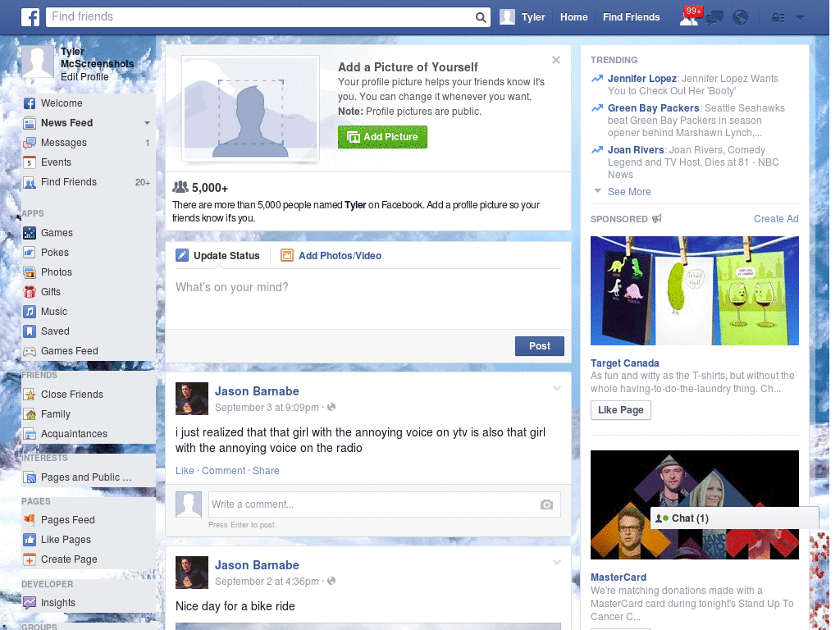Click the Facebook logo to go home

click(x=30, y=16)
